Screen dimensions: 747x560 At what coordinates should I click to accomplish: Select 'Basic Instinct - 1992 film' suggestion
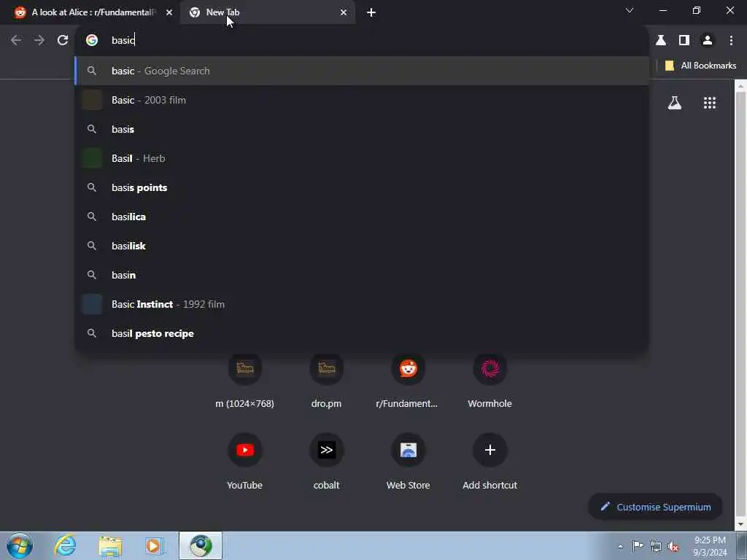click(362, 304)
